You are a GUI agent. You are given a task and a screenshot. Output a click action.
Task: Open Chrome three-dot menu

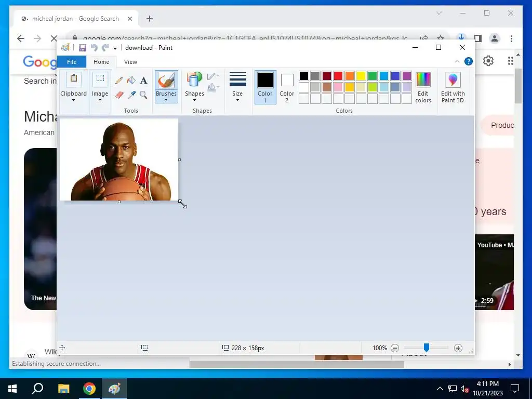tap(511, 38)
